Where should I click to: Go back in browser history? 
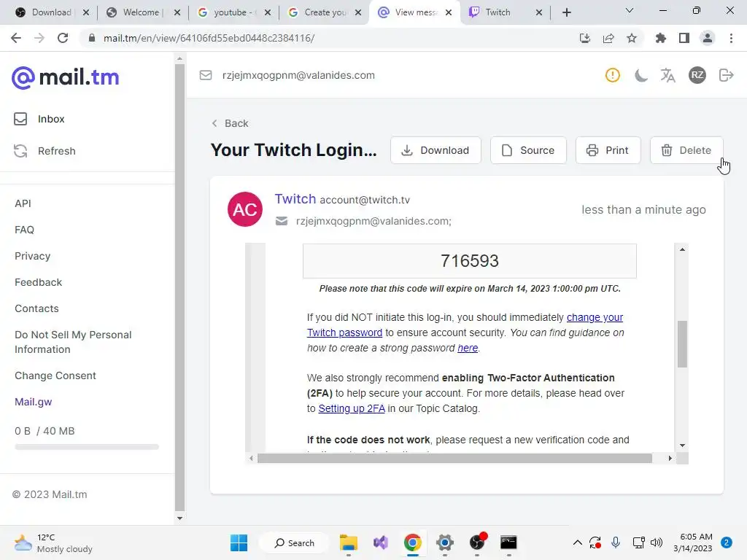click(16, 38)
